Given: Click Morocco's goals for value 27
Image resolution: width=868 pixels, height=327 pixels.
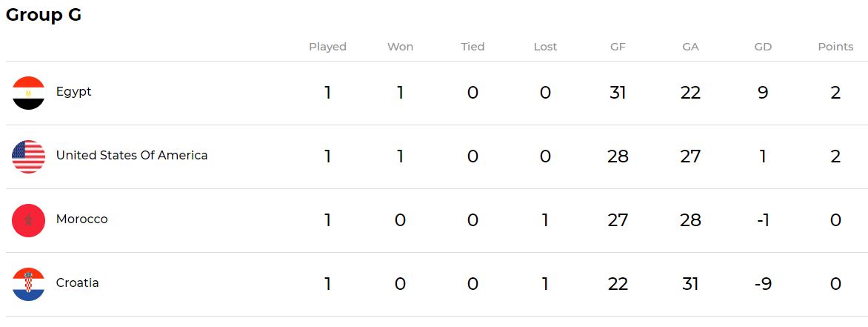Looking at the screenshot, I should (x=618, y=220).
